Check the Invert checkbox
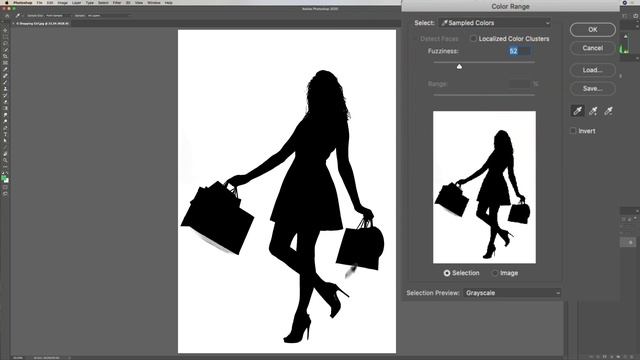Image resolution: width=640 pixels, height=360 pixels. tap(573, 131)
